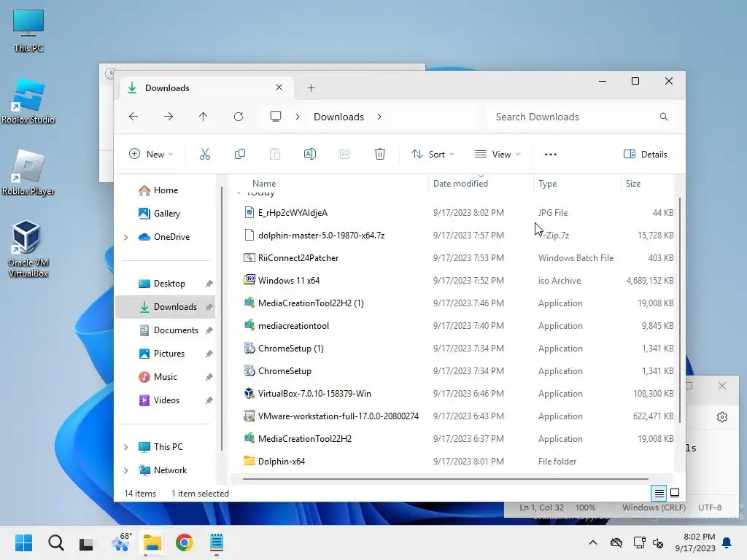
Task: Add a new File Explorer tab
Action: click(x=311, y=87)
